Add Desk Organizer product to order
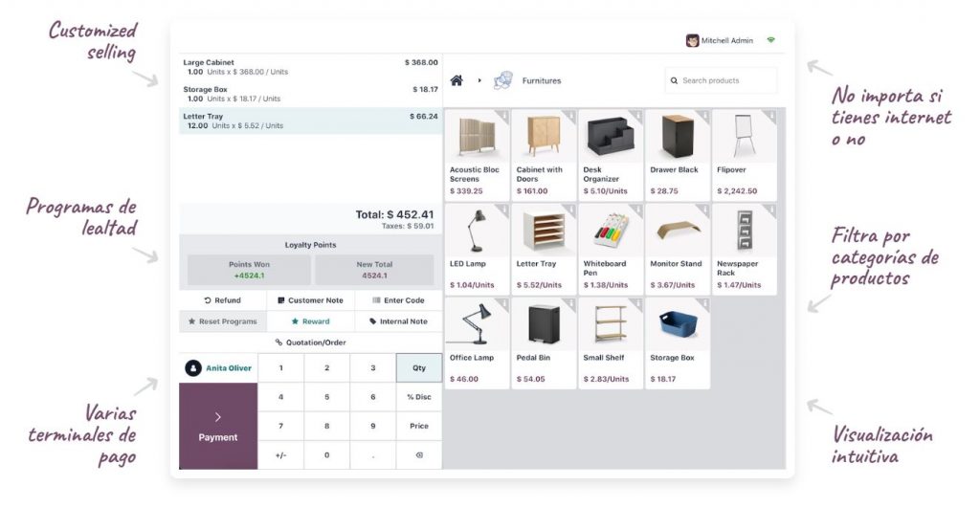This screenshot has width=980, height=508. point(611,153)
